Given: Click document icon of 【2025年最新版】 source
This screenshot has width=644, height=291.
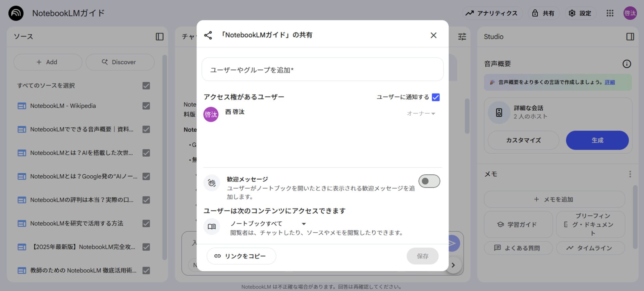Looking at the screenshot, I should click(22, 247).
